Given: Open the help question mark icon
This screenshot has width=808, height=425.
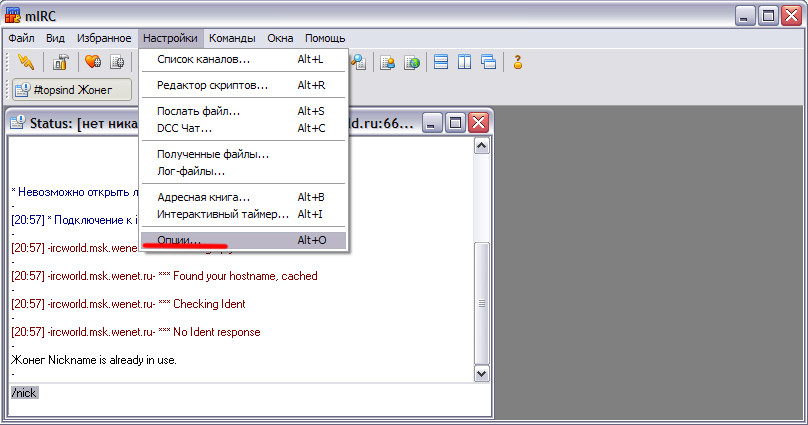Looking at the screenshot, I should pos(518,62).
